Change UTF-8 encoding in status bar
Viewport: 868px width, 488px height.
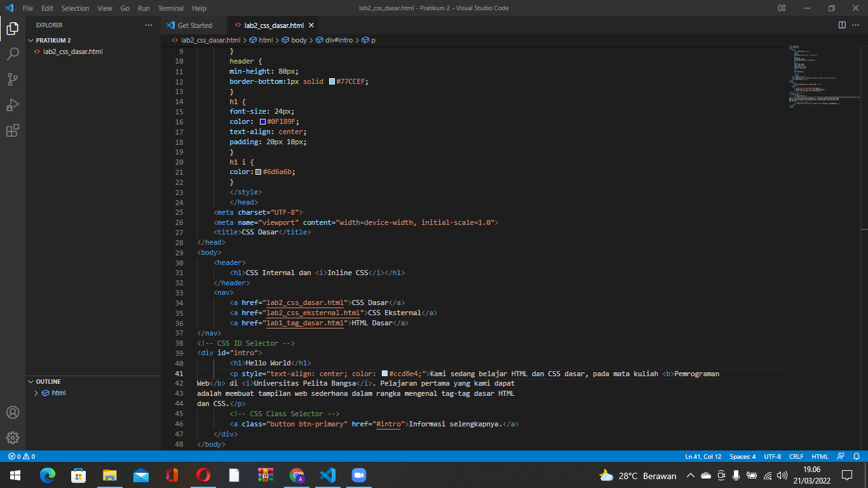click(x=773, y=456)
